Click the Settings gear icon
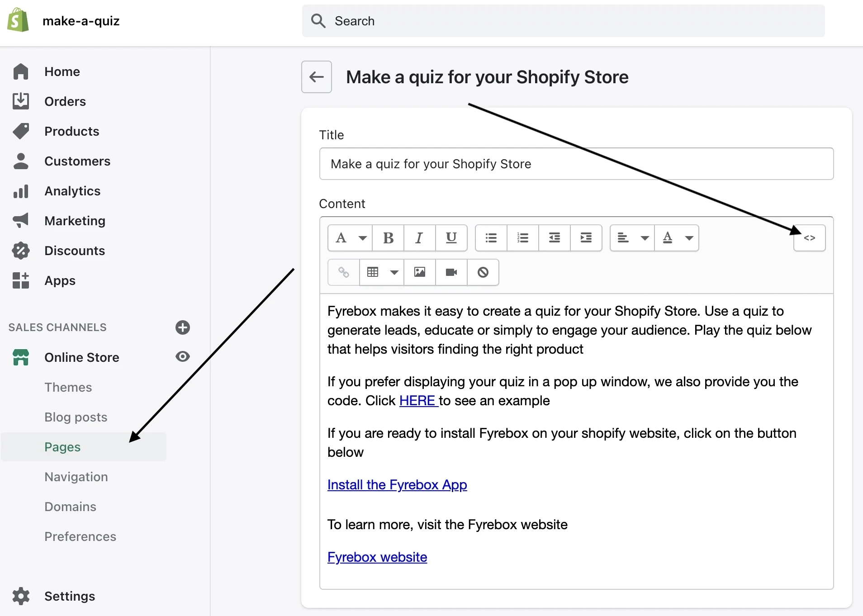 pyautogui.click(x=21, y=596)
